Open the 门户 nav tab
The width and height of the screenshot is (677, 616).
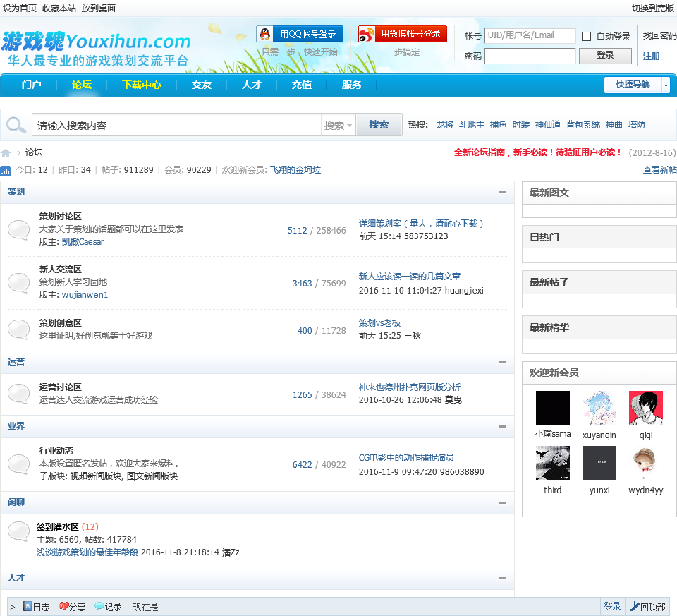pos(32,85)
